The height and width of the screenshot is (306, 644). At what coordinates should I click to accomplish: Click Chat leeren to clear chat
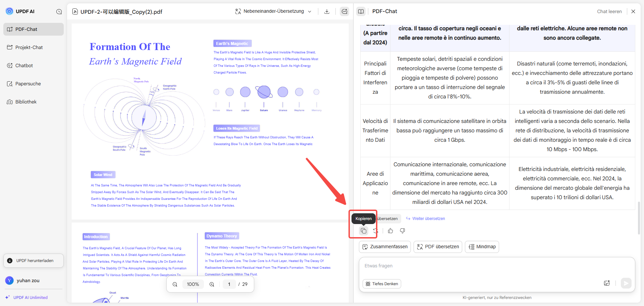tap(609, 11)
